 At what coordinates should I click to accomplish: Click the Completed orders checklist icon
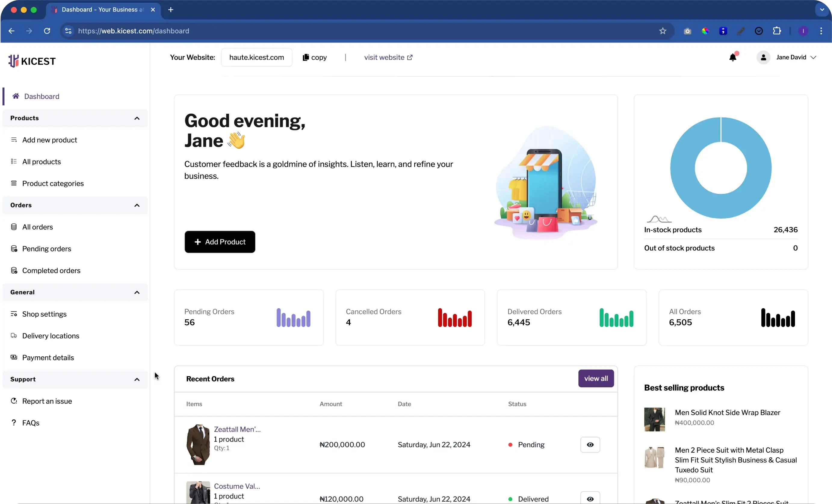14,270
